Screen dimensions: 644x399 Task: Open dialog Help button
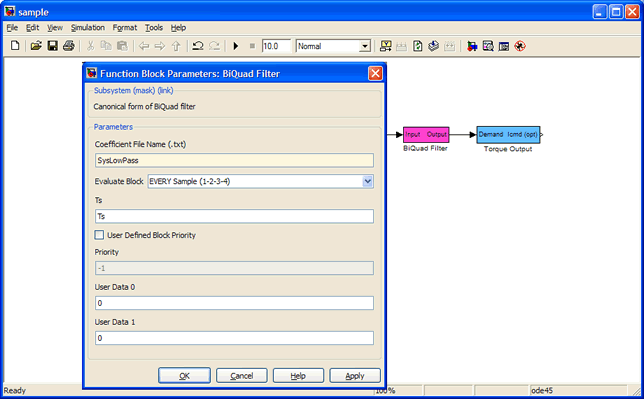tap(298, 376)
